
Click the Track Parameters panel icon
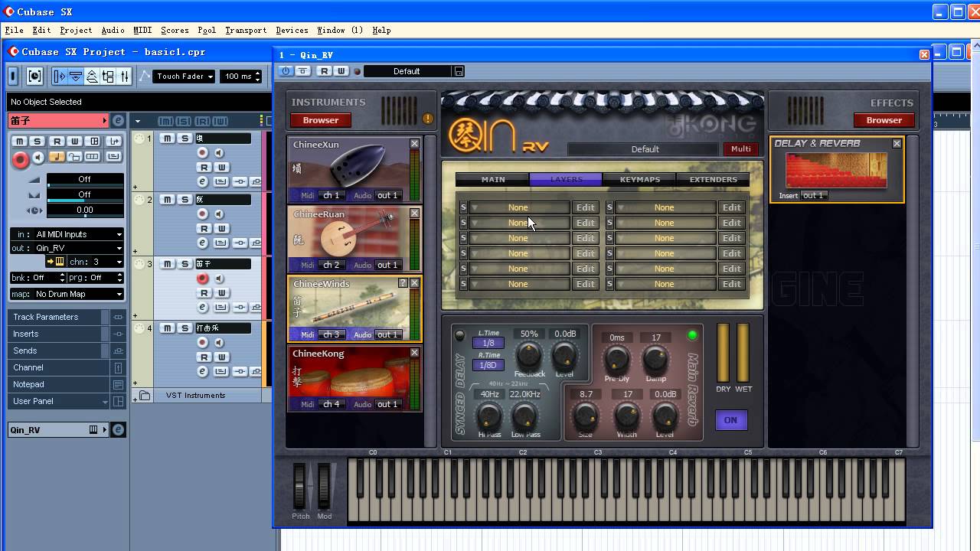118,317
